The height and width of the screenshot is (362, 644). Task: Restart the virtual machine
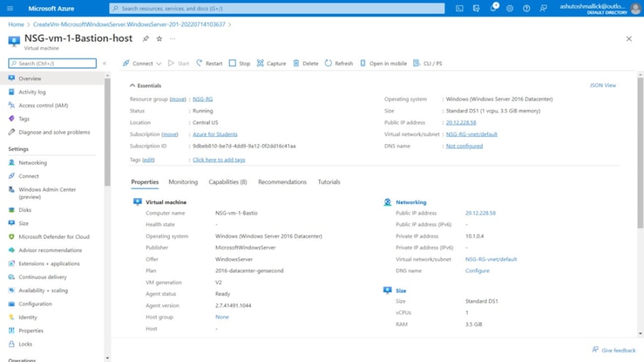[209, 63]
